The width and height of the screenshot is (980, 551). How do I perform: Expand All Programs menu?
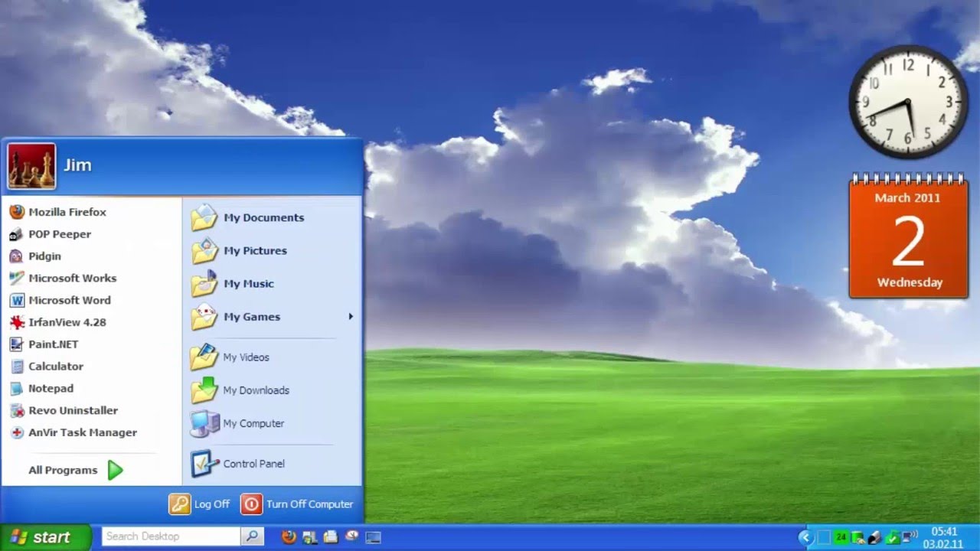point(75,470)
